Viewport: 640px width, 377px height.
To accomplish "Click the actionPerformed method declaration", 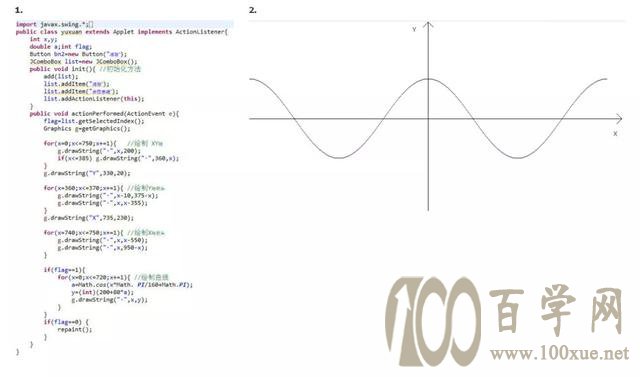I will pyautogui.click(x=104, y=114).
